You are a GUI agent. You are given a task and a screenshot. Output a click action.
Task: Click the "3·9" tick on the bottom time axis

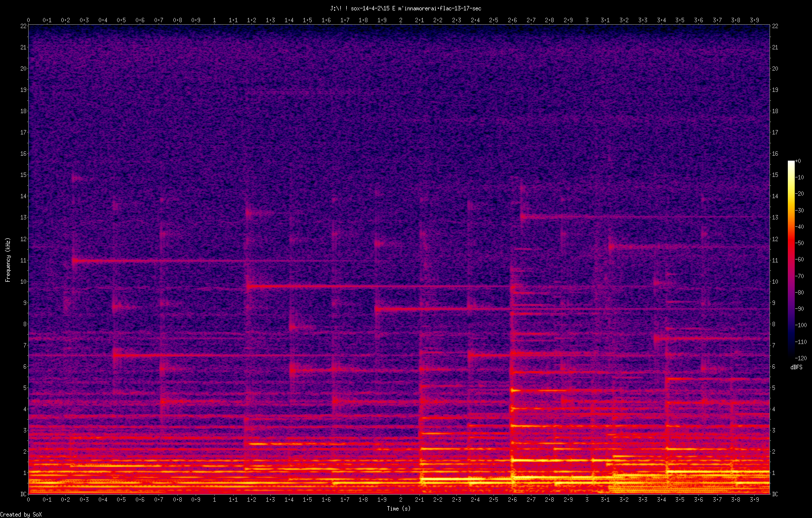tap(754, 500)
